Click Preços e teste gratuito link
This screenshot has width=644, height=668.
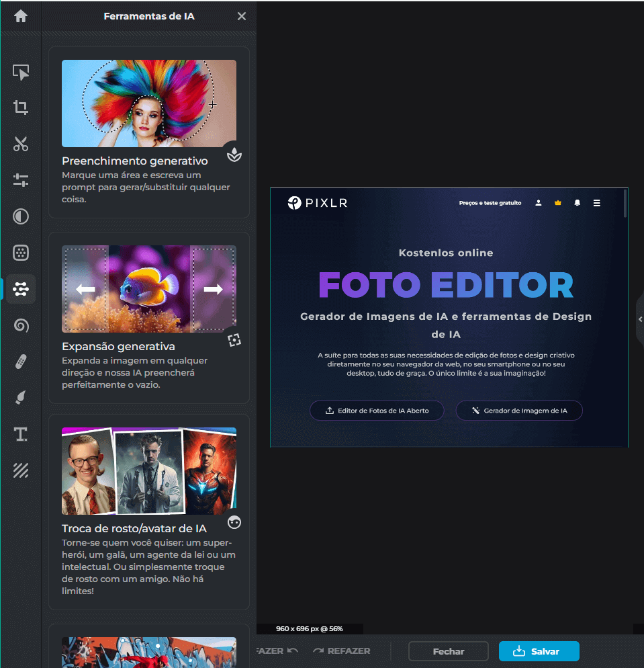point(490,203)
